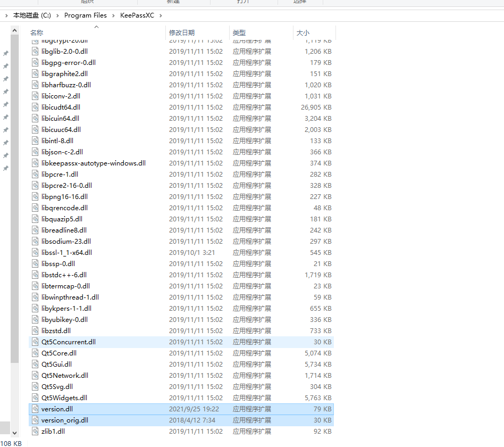Expand the chevron after 本地磁盘 (C:)
Image resolution: width=504 pixels, height=447 pixels.
[x=58, y=15]
